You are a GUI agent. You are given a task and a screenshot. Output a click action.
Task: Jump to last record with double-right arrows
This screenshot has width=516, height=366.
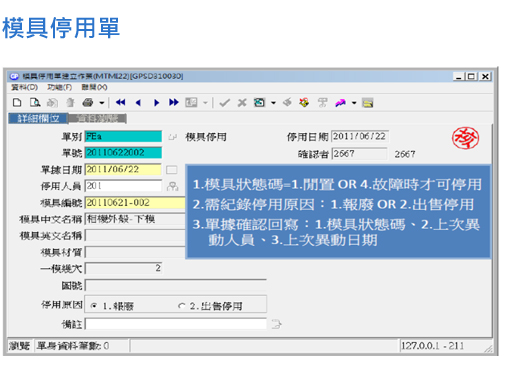click(174, 103)
